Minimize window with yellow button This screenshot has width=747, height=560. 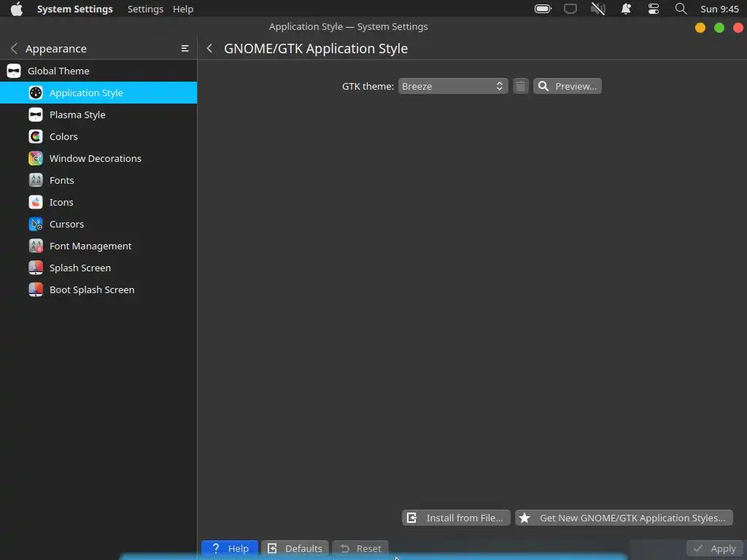(x=700, y=28)
